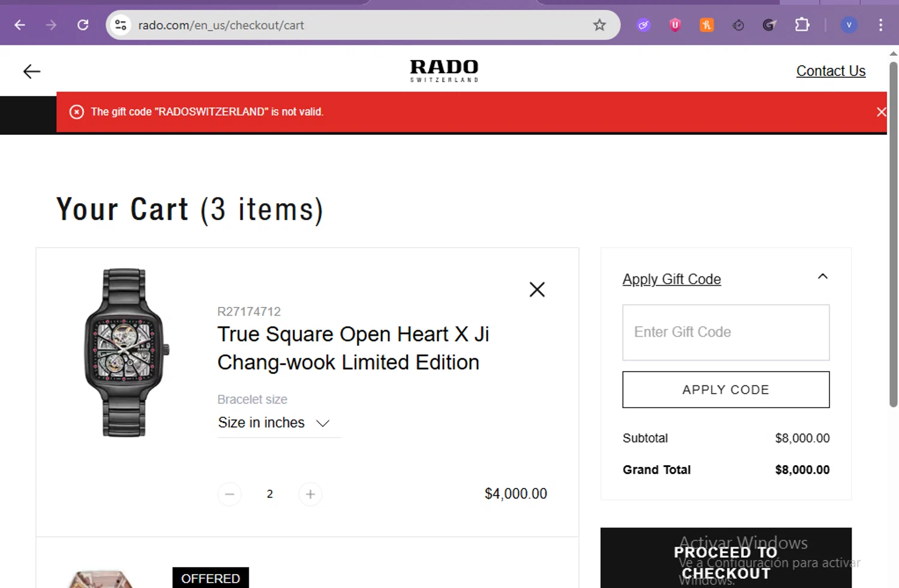The width and height of the screenshot is (899, 588).
Task: Click the item price $4,000.00
Action: click(x=515, y=494)
